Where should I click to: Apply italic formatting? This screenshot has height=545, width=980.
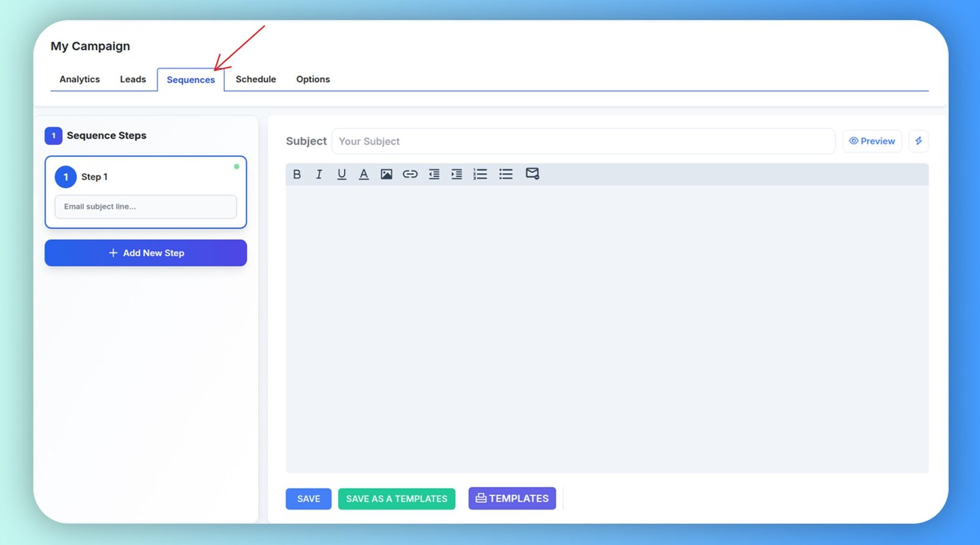point(319,175)
